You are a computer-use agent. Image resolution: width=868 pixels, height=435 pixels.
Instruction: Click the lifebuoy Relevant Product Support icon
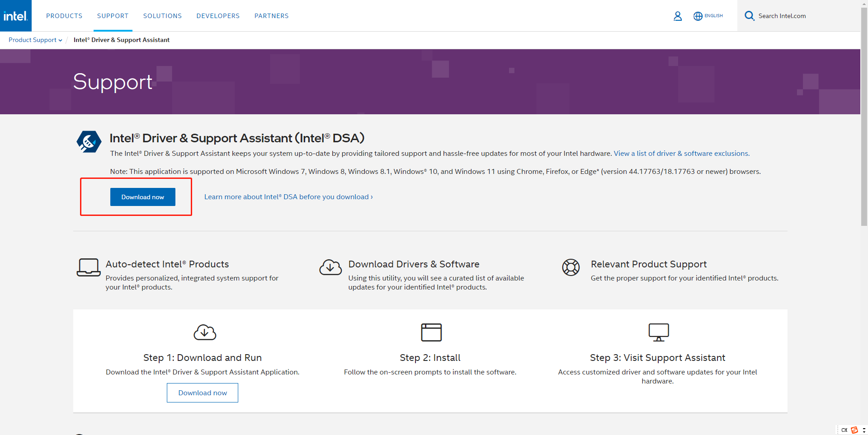point(571,267)
